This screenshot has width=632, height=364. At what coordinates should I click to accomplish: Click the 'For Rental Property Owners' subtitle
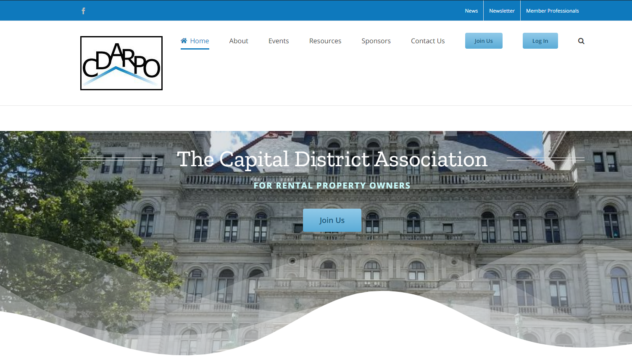click(x=332, y=186)
